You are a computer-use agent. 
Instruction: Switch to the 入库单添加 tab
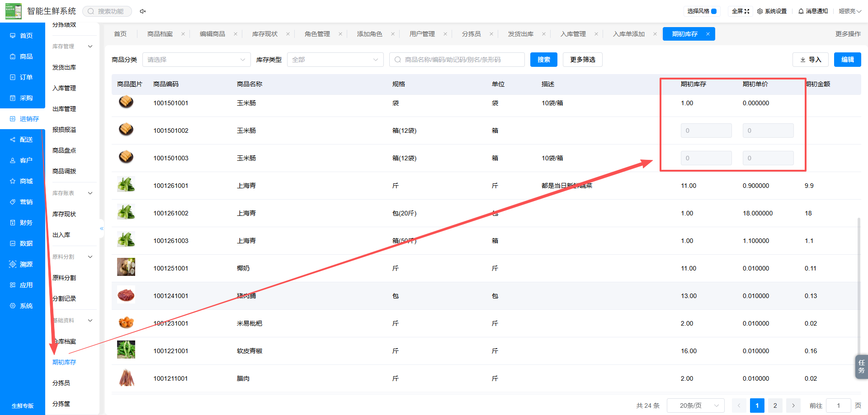point(629,34)
